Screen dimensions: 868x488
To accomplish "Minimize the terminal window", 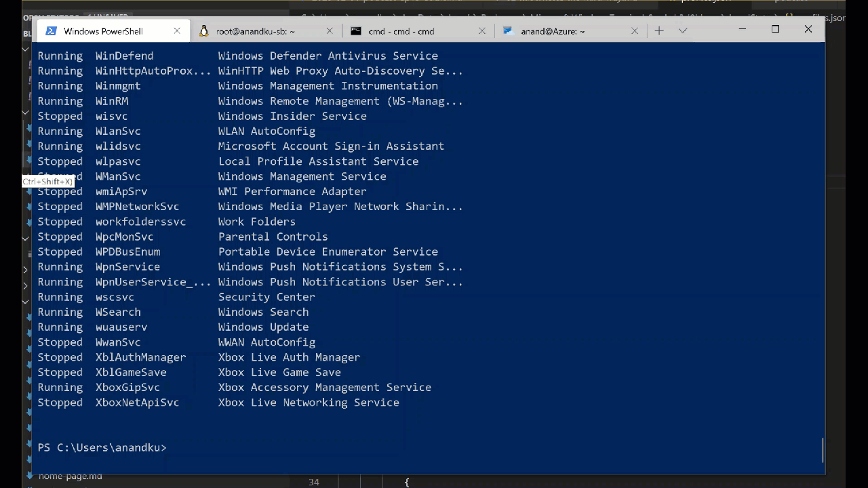I will [742, 29].
